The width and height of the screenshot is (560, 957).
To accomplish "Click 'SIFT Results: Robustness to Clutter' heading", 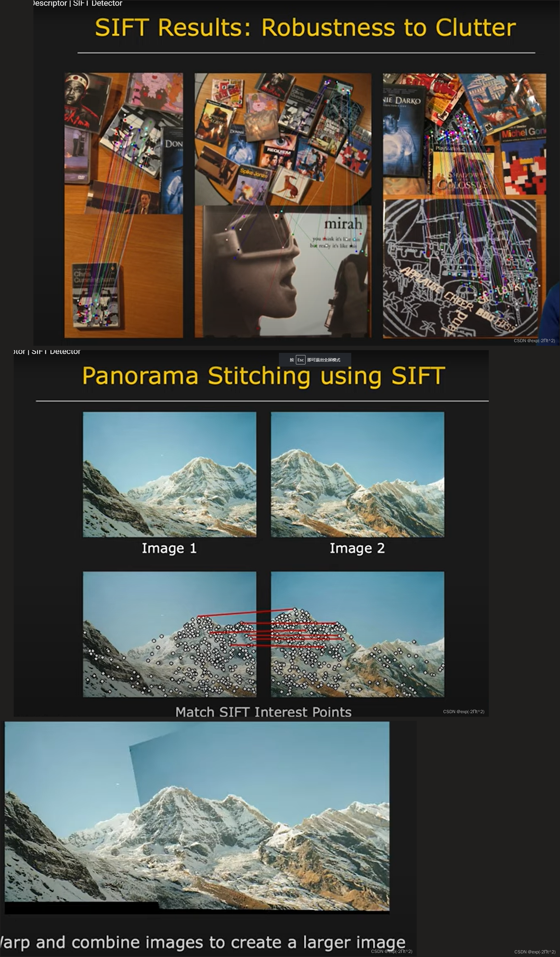I will [305, 28].
